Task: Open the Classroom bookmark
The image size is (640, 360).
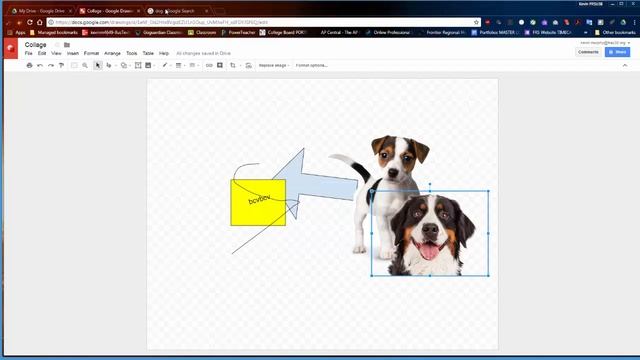Action: (x=202, y=32)
